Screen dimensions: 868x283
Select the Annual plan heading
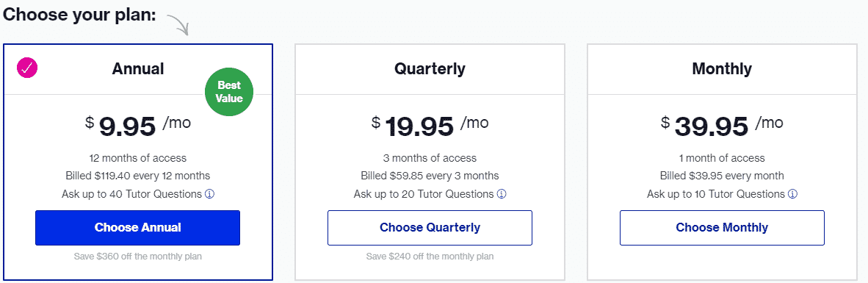[138, 68]
